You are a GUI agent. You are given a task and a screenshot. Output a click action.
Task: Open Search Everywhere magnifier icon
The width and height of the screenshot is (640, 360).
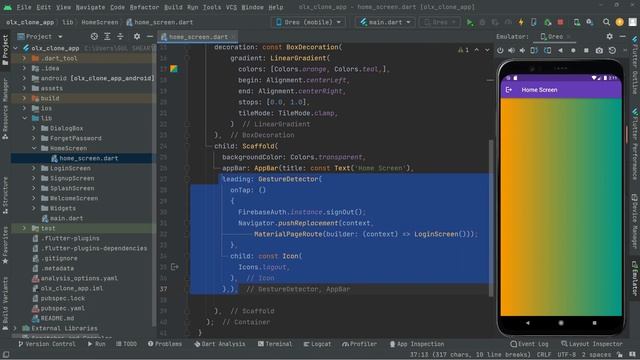point(606,22)
